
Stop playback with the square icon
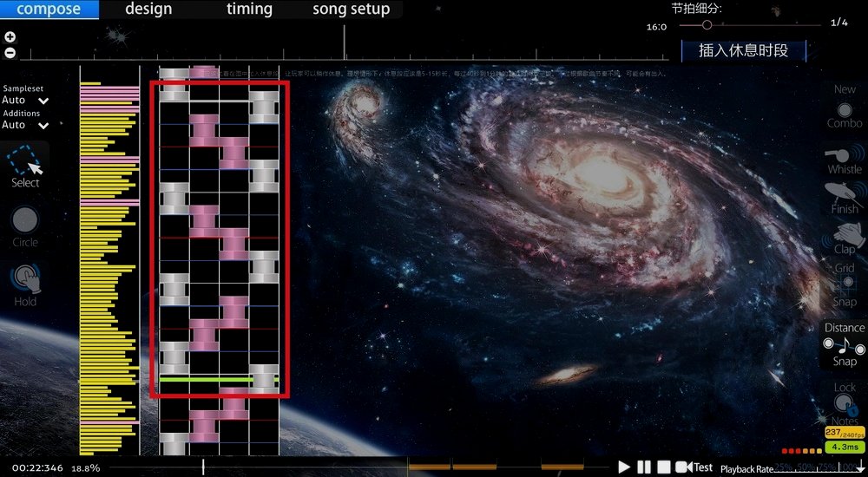click(663, 467)
